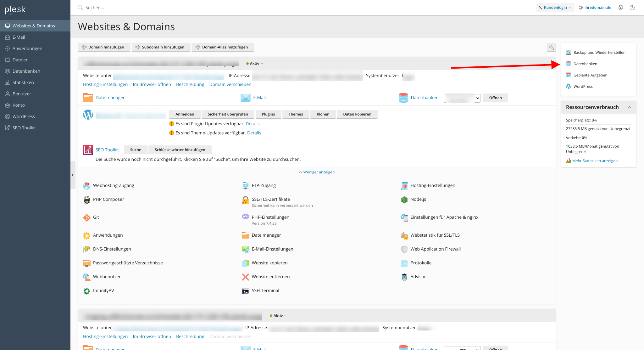The height and width of the screenshot is (350, 644).
Task: Open the Kundenlogin dropdown
Action: point(555,8)
